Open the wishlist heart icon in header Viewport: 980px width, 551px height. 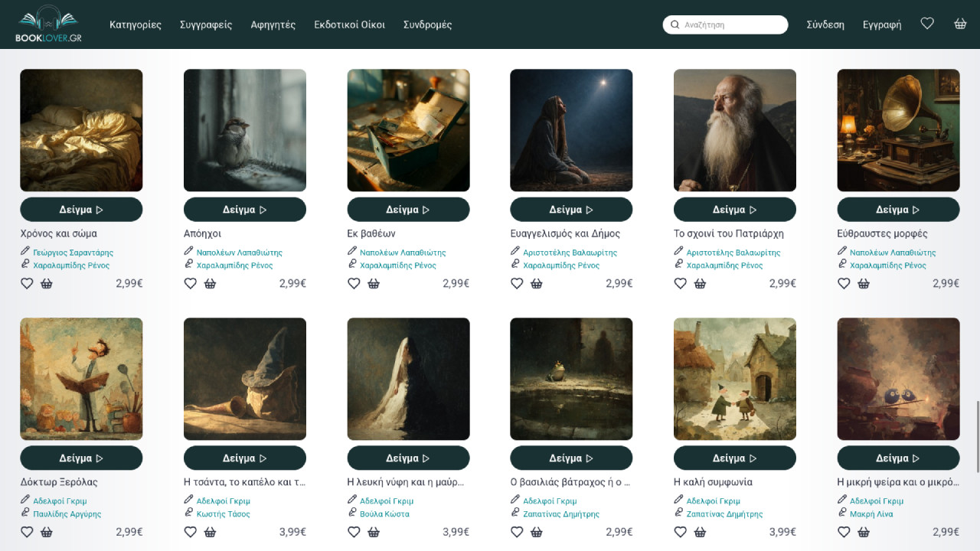(927, 24)
